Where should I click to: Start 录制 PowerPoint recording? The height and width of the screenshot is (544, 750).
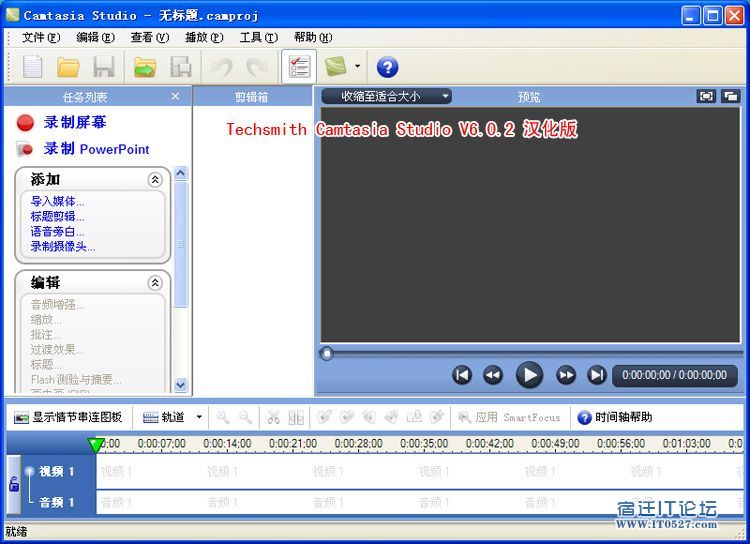coord(96,149)
